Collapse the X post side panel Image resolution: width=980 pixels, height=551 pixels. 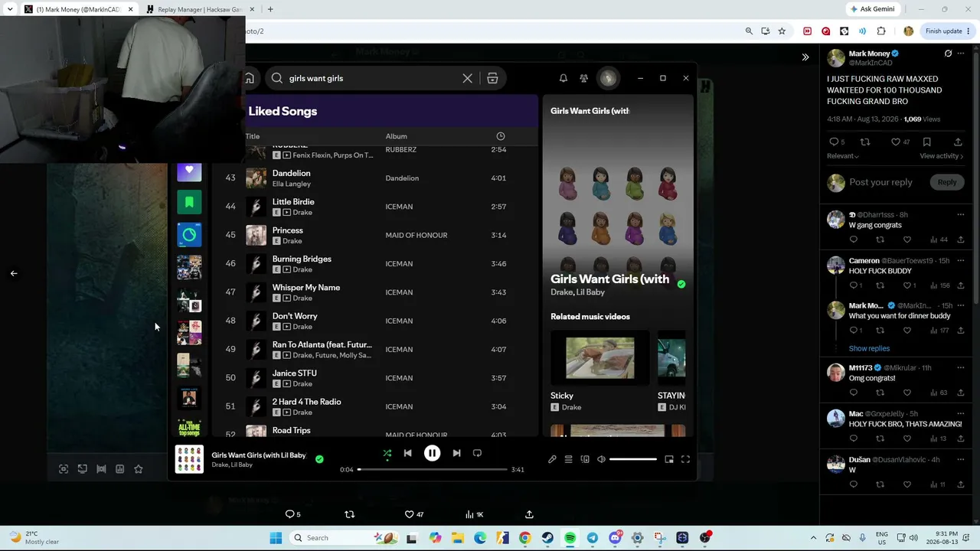[805, 57]
